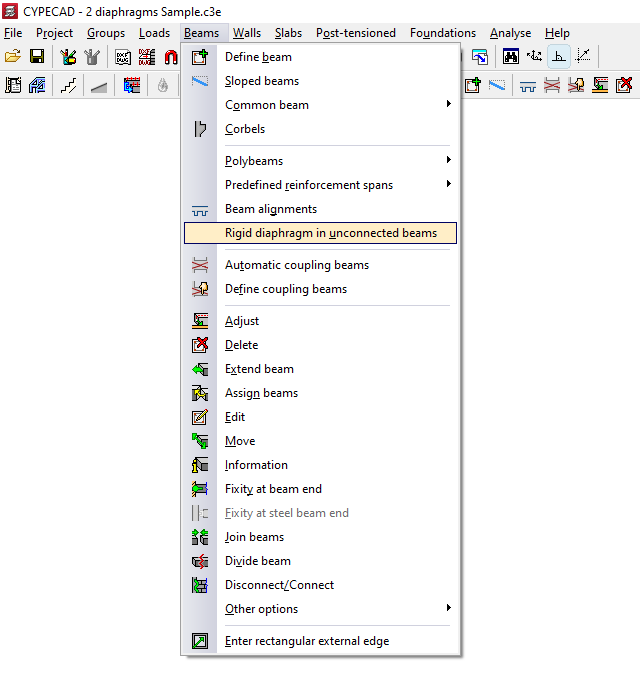Toggle the red magnet object snap icon
Screen dimensions: 640x682
(x=171, y=57)
